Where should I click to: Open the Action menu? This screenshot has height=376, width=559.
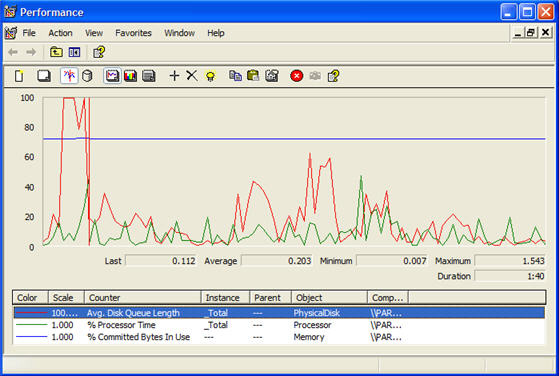pos(60,33)
